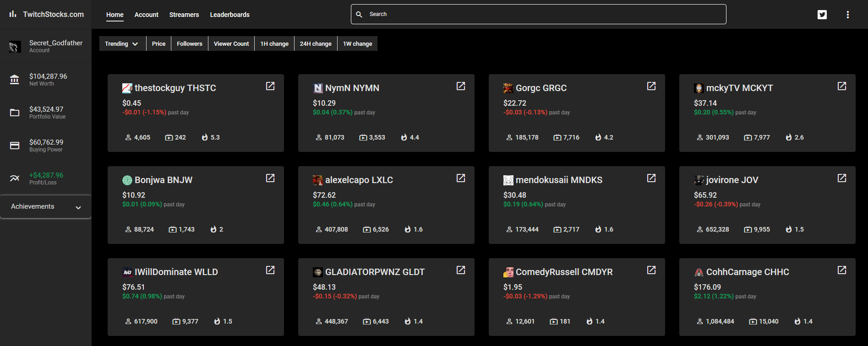This screenshot has width=868, height=346.
Task: Click the Buying Power card icon
Action: click(15, 146)
